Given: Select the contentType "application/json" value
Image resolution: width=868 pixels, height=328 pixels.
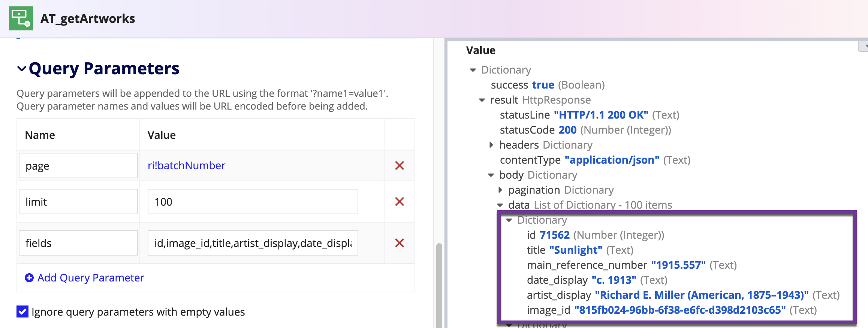Looking at the screenshot, I should tap(612, 160).
